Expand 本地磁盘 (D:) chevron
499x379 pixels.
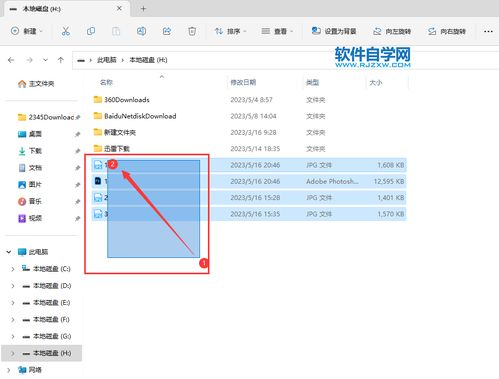coord(13,286)
